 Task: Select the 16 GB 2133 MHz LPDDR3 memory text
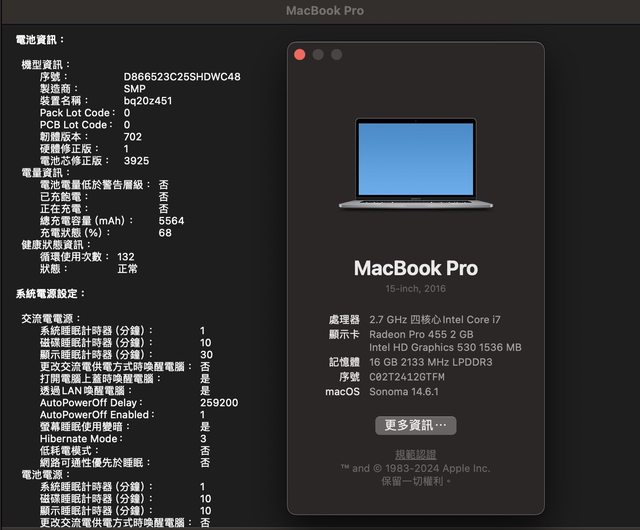(x=430, y=362)
